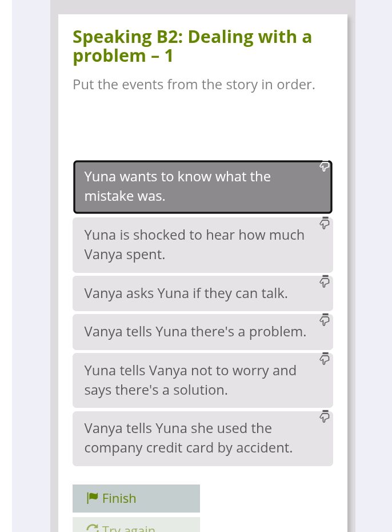Screen dimensions: 392x532
Task: Click the green flag icon beside Finish
Action: pyautogui.click(x=92, y=498)
